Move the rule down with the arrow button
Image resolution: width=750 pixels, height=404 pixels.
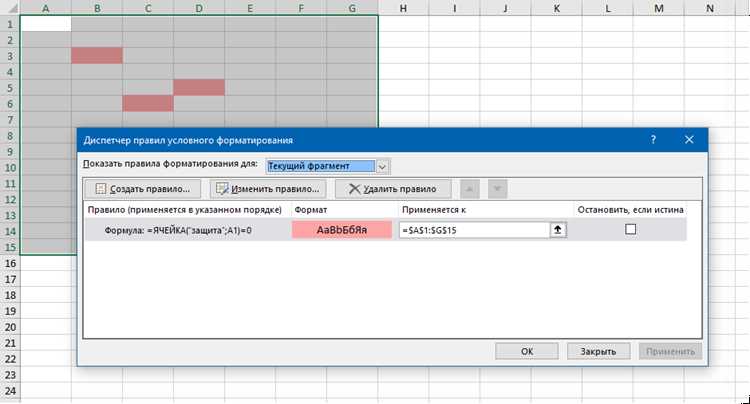[497, 189]
